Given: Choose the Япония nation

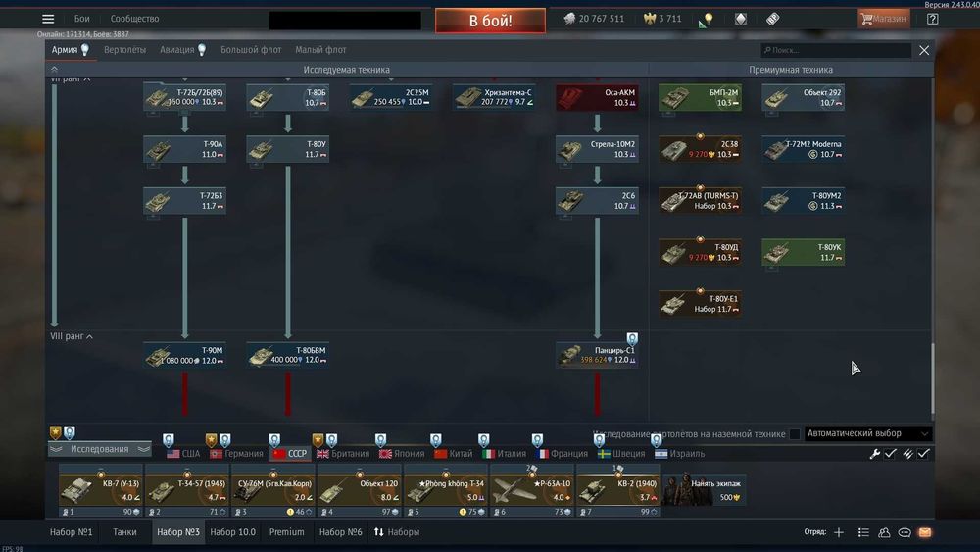Looking at the screenshot, I should 401,454.
